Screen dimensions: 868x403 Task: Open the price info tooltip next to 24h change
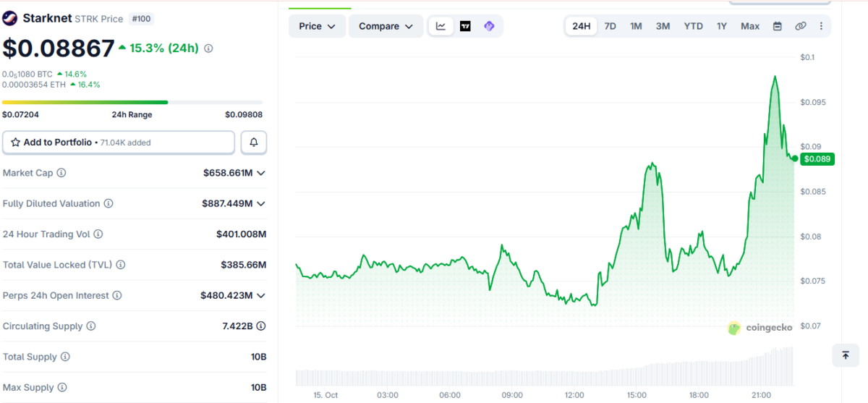(208, 48)
